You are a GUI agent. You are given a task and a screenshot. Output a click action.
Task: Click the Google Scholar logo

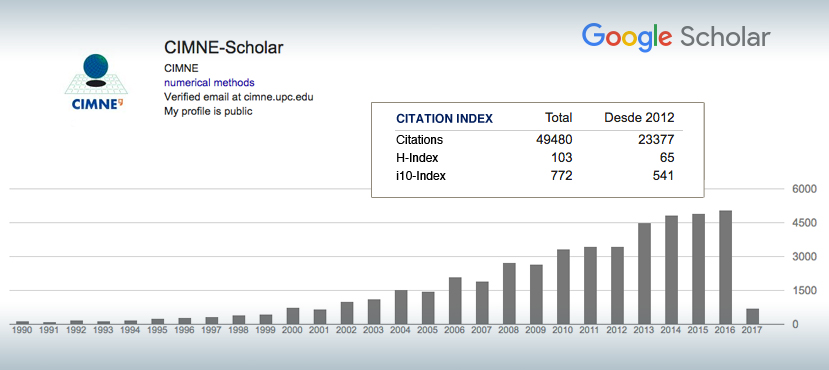[676, 38]
